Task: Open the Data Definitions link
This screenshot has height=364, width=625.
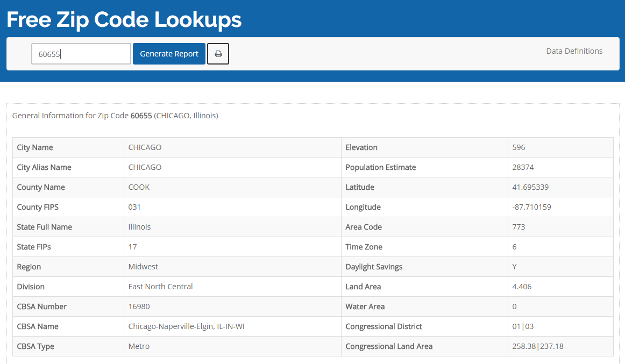Action: click(x=574, y=51)
